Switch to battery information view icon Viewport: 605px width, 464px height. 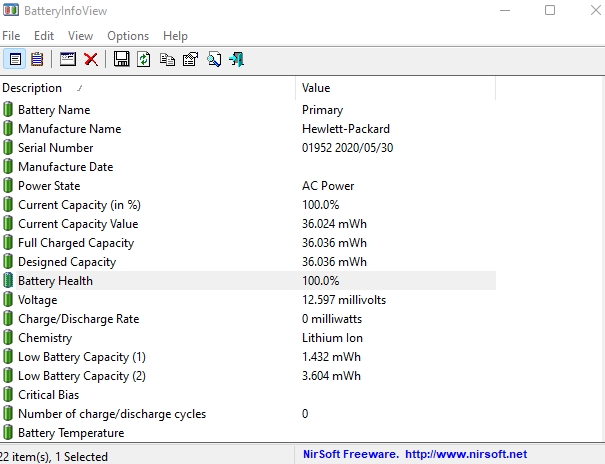16,59
